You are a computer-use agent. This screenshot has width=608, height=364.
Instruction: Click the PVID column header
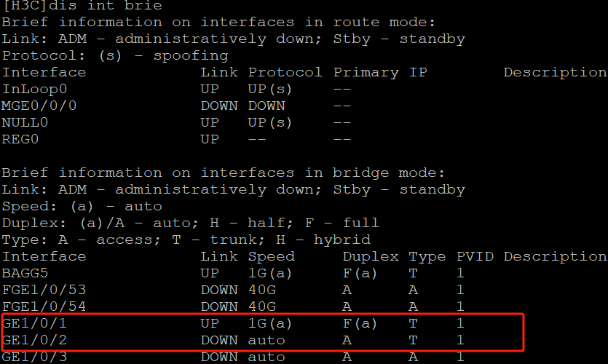[x=475, y=256]
